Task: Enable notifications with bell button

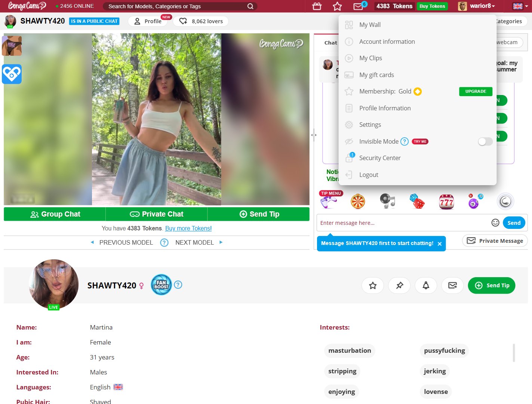Action: 426,285
